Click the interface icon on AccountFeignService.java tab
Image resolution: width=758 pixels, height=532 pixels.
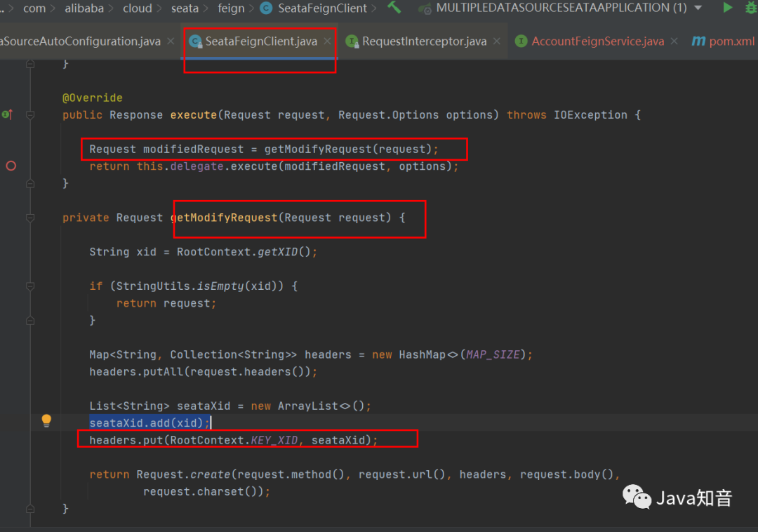point(521,41)
